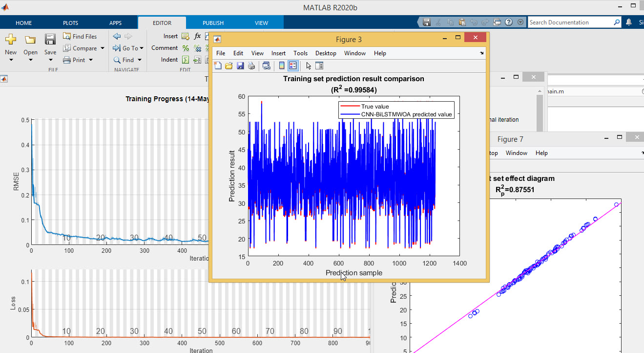Click the Save floppy icon in Editor ribbon
This screenshot has height=353, width=644.
point(50,40)
